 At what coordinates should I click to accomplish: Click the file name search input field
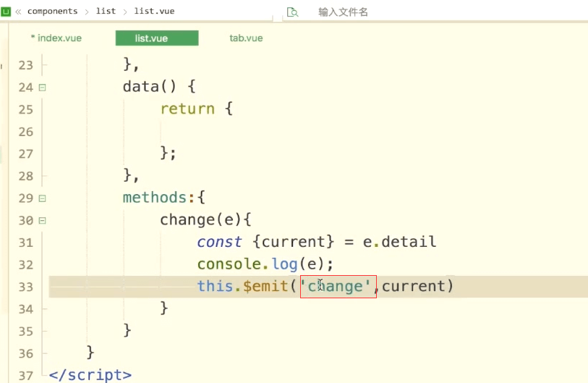(343, 12)
